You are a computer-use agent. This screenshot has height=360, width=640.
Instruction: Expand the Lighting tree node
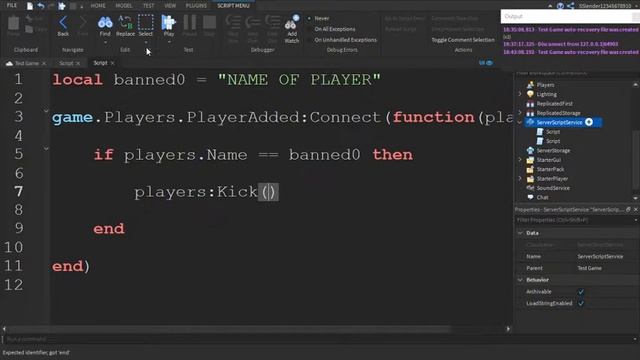pyautogui.click(x=520, y=94)
